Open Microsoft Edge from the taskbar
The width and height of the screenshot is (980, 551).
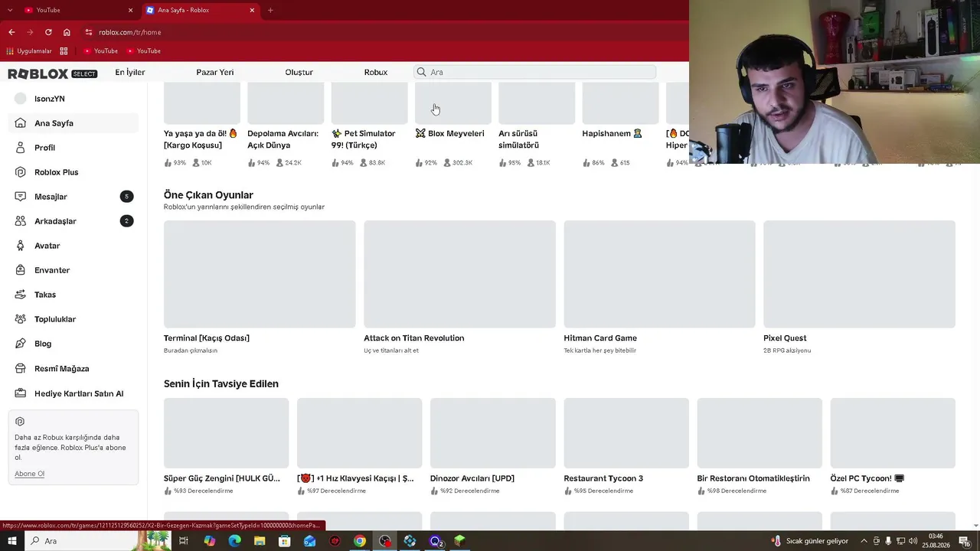[234, 541]
